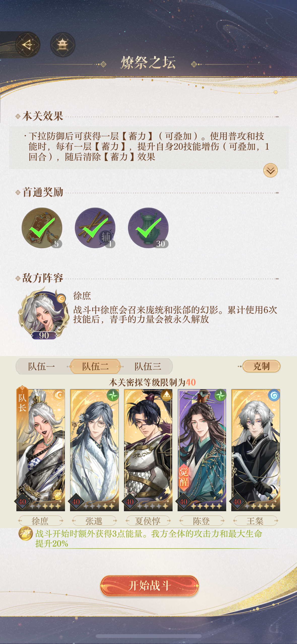Select the 队伍二 tab
Viewport: 297px width, 644px height.
95,366
